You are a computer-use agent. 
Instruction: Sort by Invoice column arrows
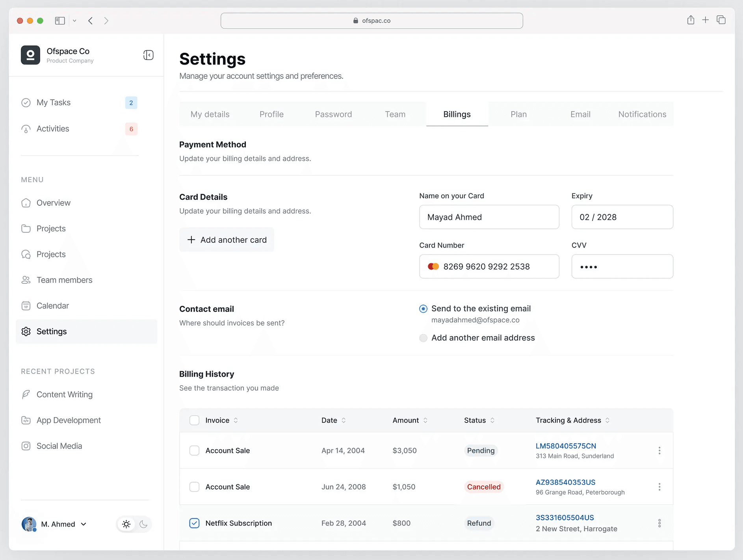pos(236,420)
